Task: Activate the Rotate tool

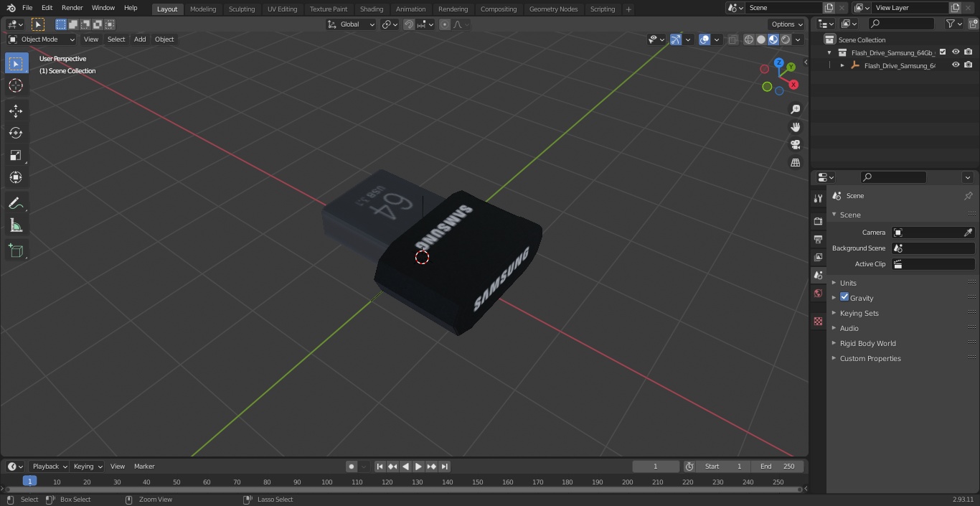Action: click(16, 133)
